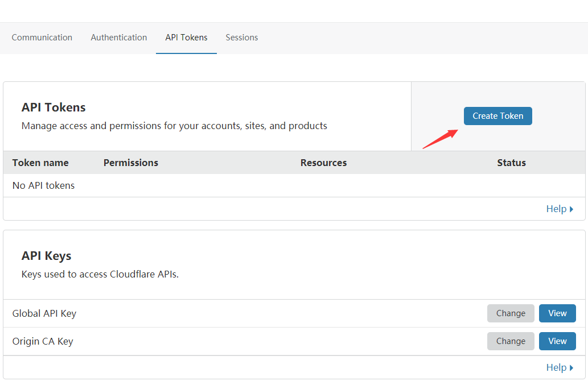
Task: Click the Permissions column header
Action: point(131,163)
